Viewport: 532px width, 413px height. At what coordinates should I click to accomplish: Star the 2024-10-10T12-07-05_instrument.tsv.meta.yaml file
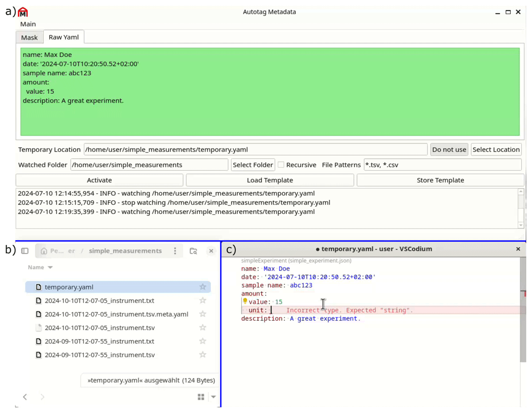(x=203, y=314)
